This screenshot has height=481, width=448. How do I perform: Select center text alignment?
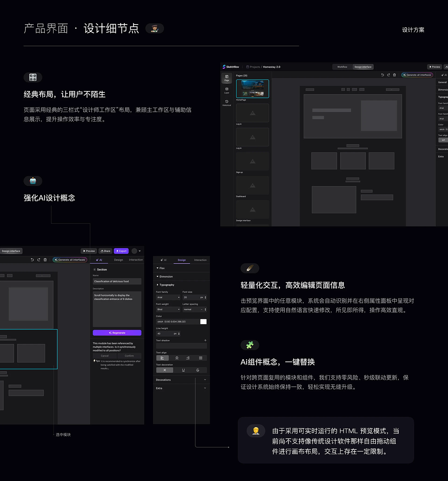coord(176,358)
